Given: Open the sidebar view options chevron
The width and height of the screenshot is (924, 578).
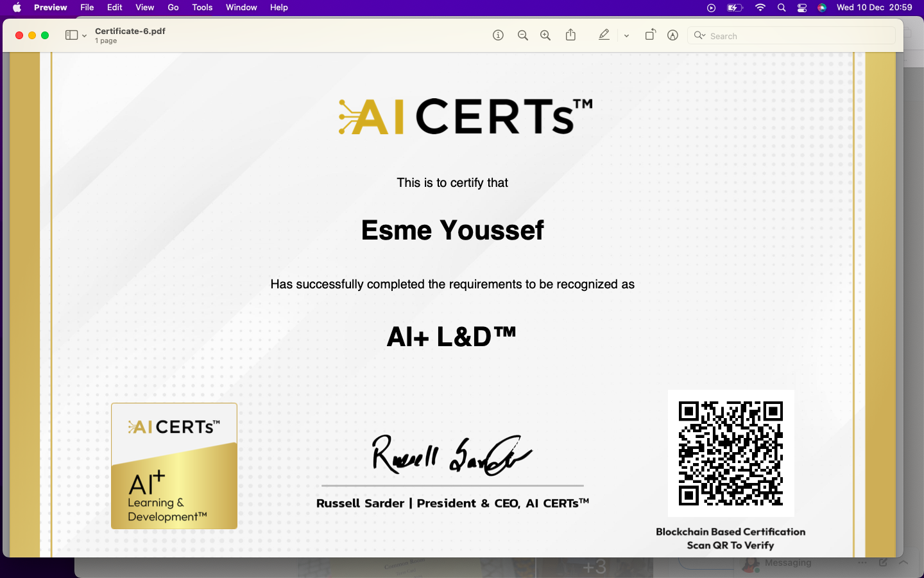Looking at the screenshot, I should pyautogui.click(x=84, y=36).
